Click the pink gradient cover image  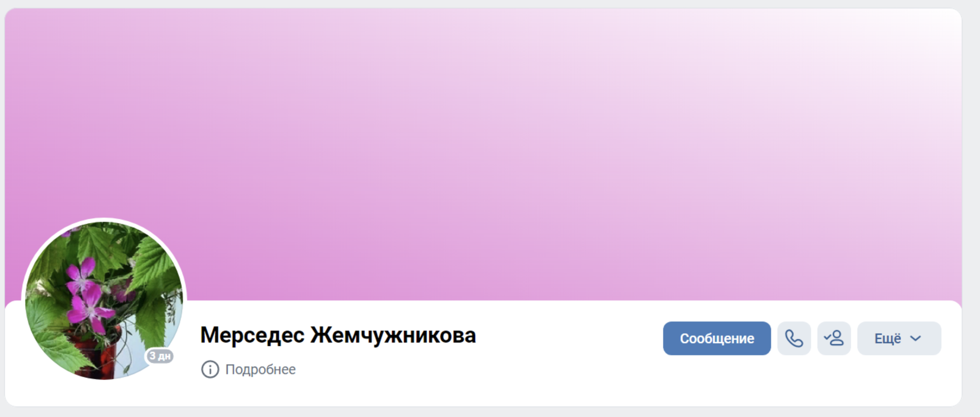[x=483, y=152]
